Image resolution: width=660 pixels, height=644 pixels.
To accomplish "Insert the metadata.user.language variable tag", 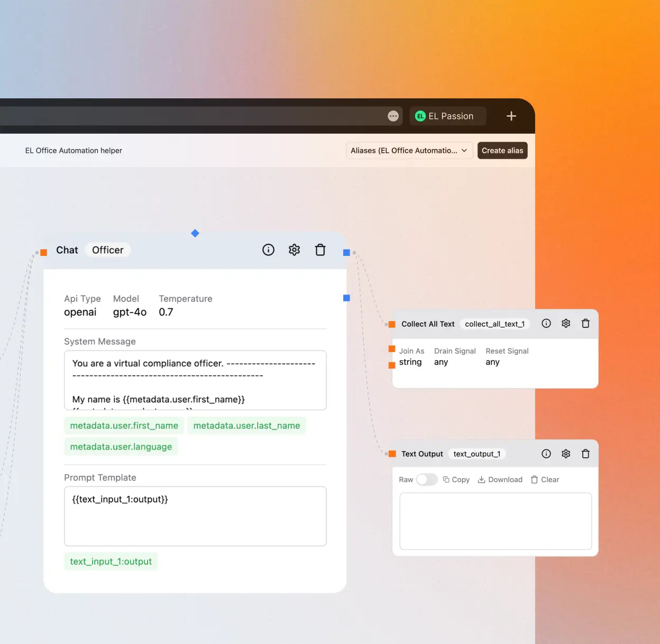I will pyautogui.click(x=121, y=447).
